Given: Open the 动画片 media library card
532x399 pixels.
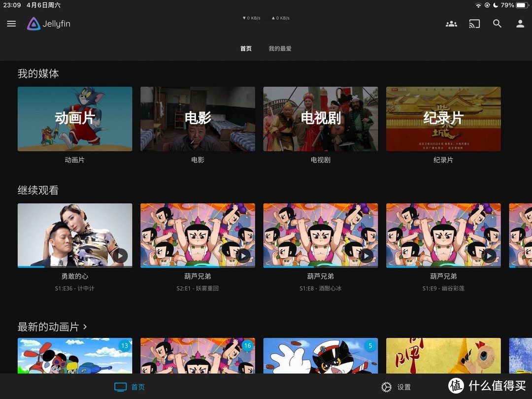Looking at the screenshot, I should 75,119.
